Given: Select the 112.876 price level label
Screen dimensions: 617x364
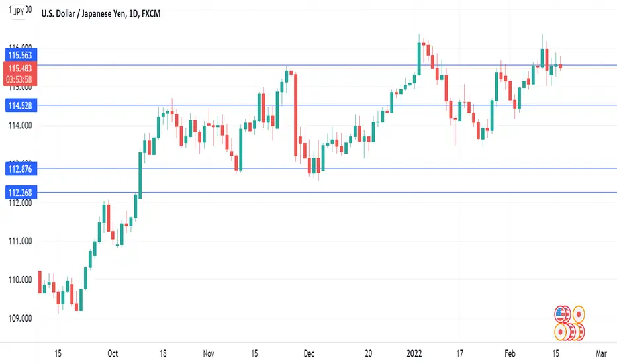Looking at the screenshot, I should pyautogui.click(x=21, y=169).
